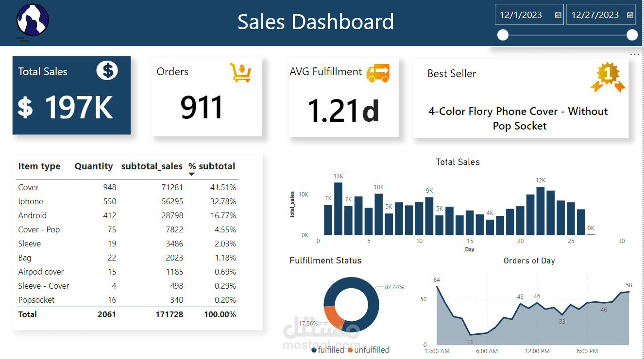Select the Cover - Pop item type cell
The width and height of the screenshot is (644, 359).
pyautogui.click(x=39, y=229)
